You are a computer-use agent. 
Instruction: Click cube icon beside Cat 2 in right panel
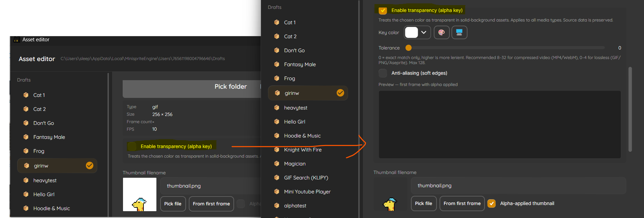[277, 36]
